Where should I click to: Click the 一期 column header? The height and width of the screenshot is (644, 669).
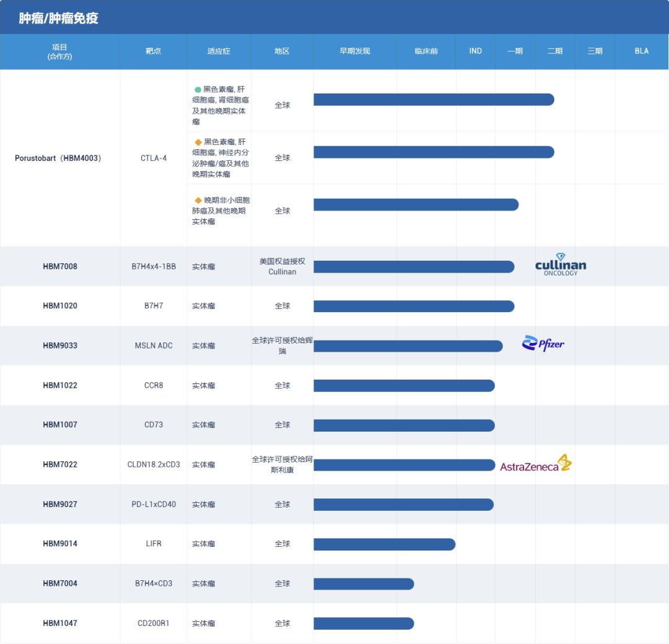515,51
